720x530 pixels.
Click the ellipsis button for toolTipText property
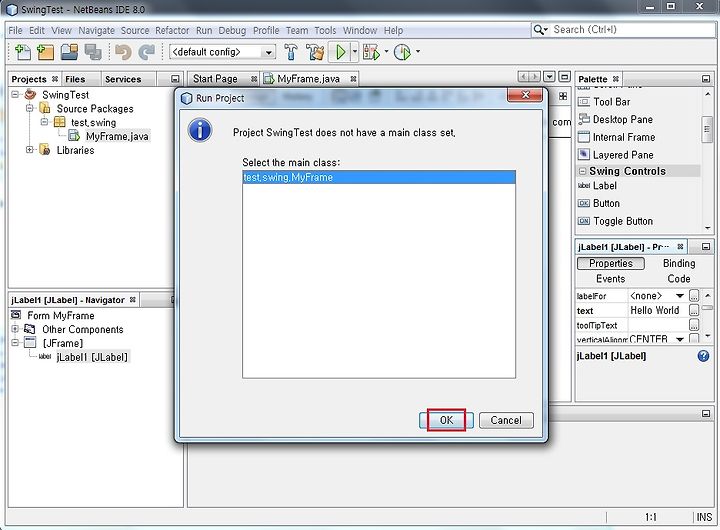pyautogui.click(x=694, y=325)
